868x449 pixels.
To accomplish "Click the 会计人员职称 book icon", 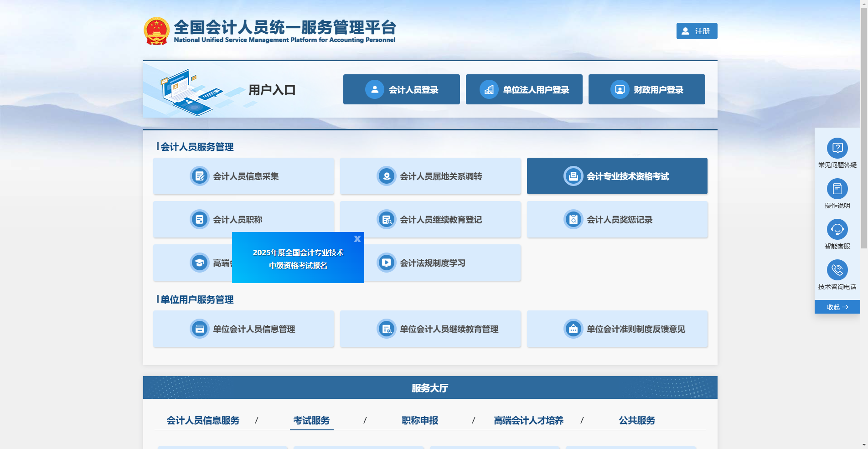I will pos(199,219).
